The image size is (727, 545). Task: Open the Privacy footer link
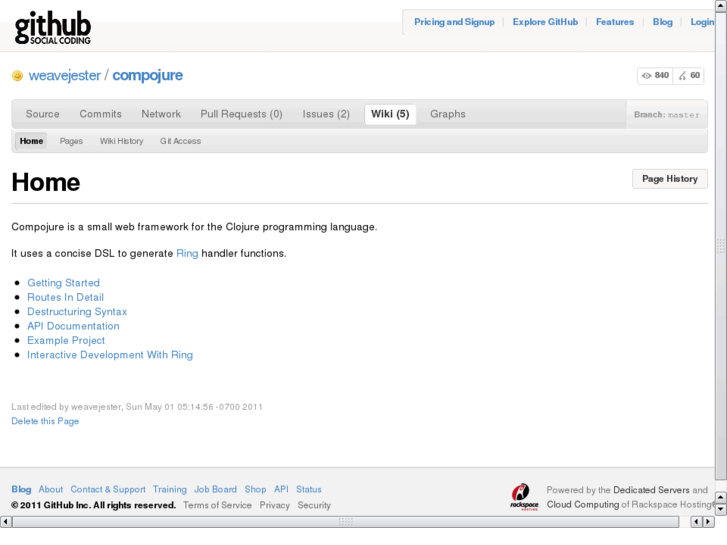(274, 505)
